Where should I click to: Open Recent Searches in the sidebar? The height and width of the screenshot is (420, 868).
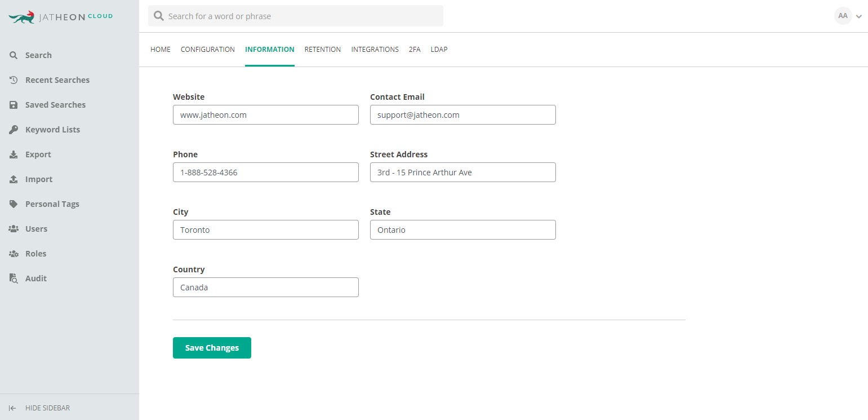(57, 80)
